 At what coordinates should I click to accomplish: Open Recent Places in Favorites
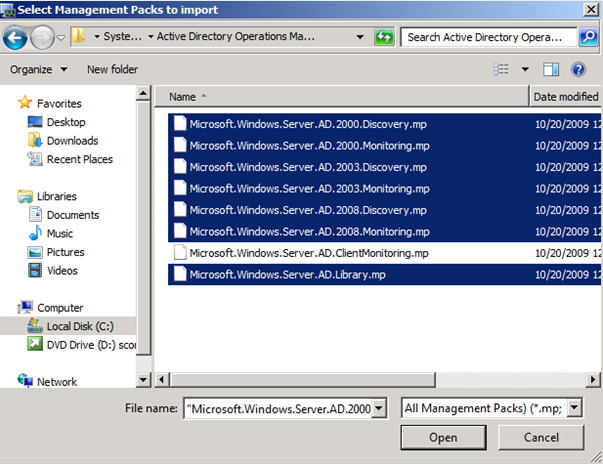click(80, 159)
